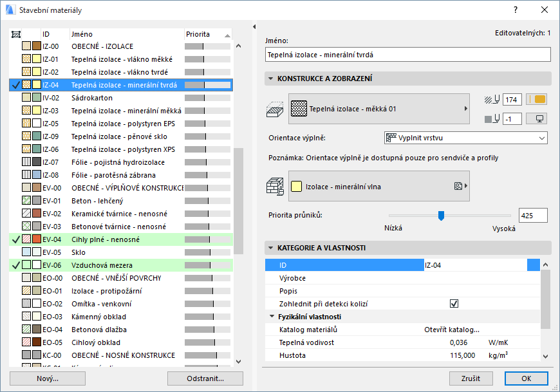Click the properties list scroll down arrow
The height and width of the screenshot is (392, 560).
(545, 356)
